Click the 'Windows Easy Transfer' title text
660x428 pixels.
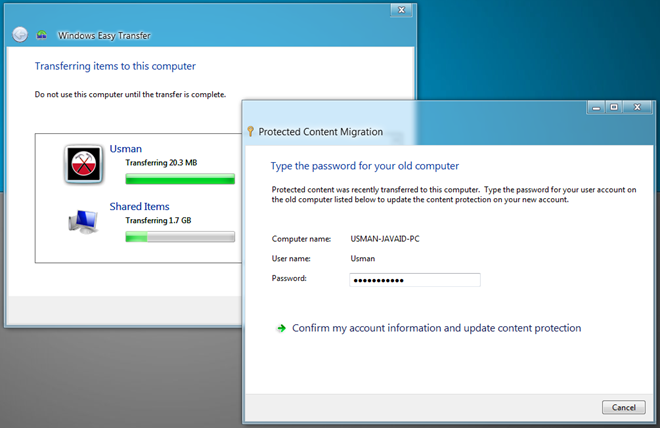click(104, 36)
